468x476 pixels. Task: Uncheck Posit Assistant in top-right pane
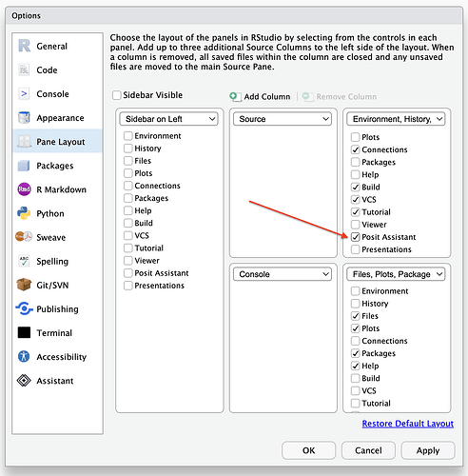pos(356,237)
